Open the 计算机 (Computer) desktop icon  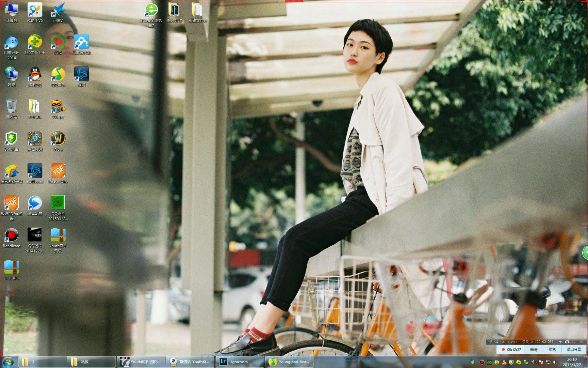tap(11, 13)
